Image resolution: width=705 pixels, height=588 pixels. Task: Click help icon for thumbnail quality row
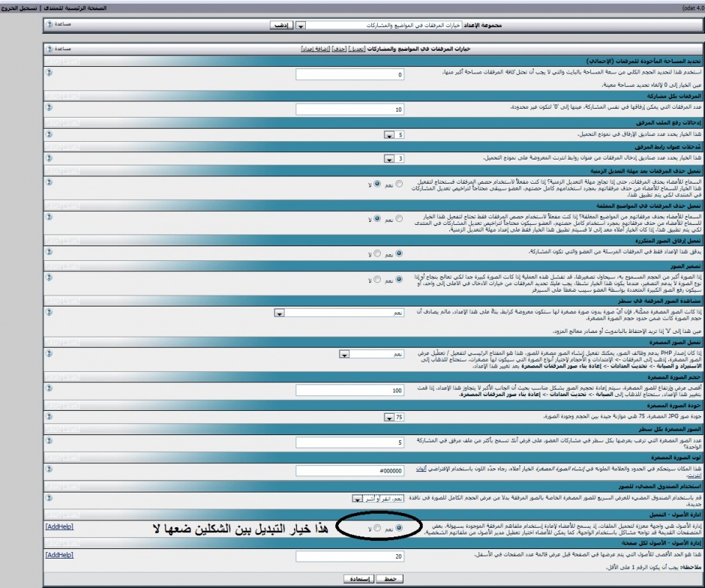(x=49, y=417)
